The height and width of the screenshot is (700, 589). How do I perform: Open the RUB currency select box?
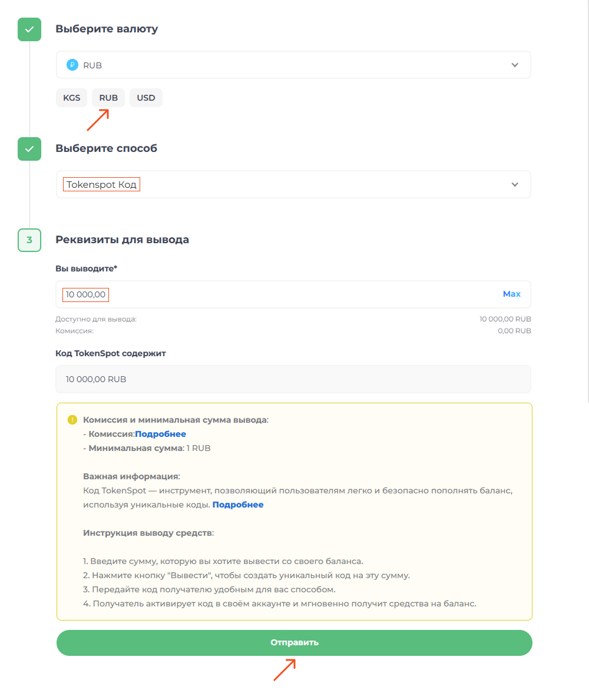[x=293, y=65]
